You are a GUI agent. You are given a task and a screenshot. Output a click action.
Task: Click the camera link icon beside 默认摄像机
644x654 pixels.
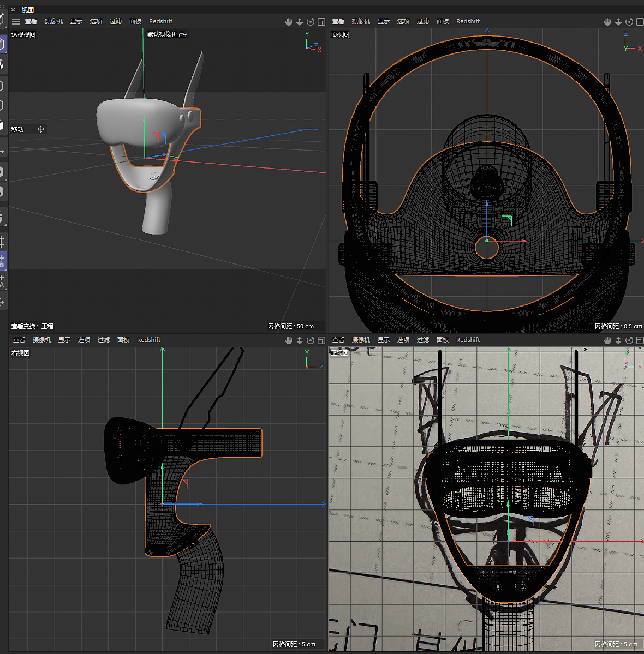pos(183,34)
